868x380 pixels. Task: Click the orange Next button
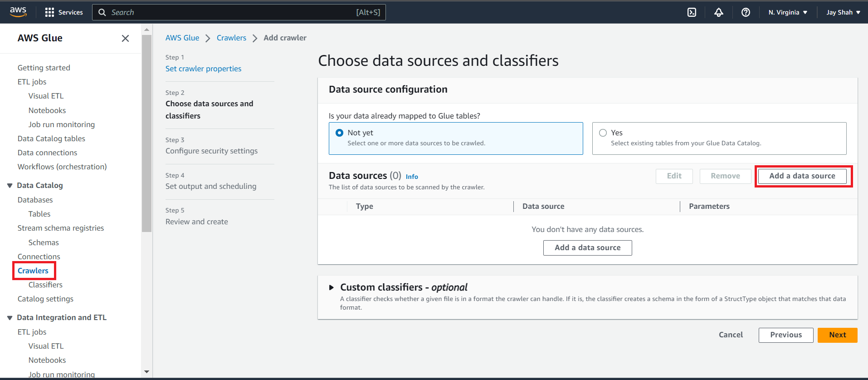point(837,335)
